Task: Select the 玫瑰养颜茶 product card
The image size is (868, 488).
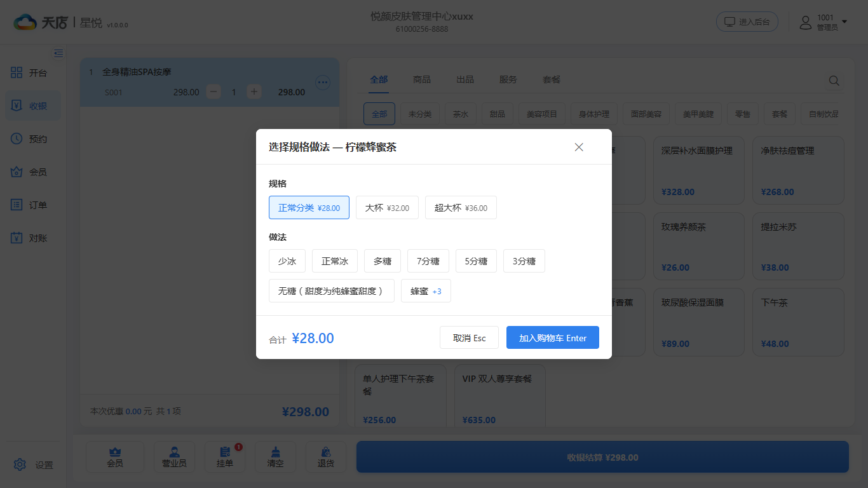Action: (699, 247)
